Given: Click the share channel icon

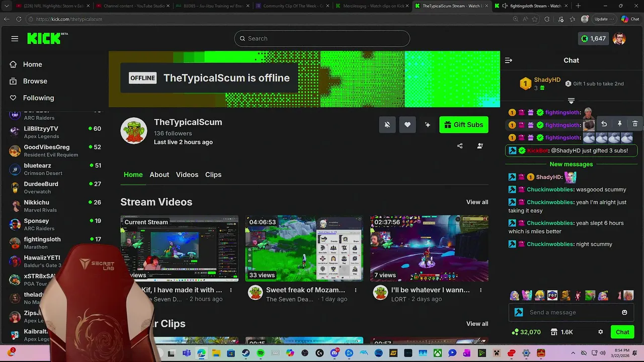Looking at the screenshot, I should (x=459, y=146).
